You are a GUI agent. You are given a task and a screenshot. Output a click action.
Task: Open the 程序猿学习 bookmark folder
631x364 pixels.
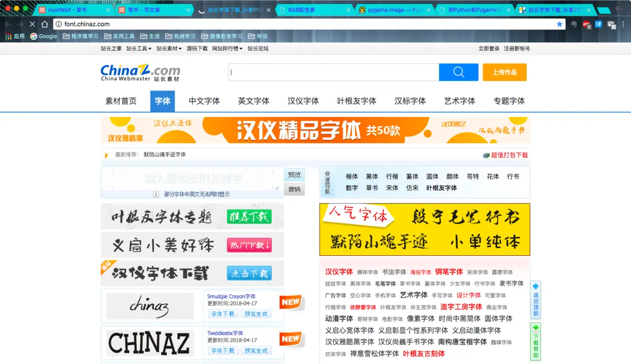tap(80, 36)
